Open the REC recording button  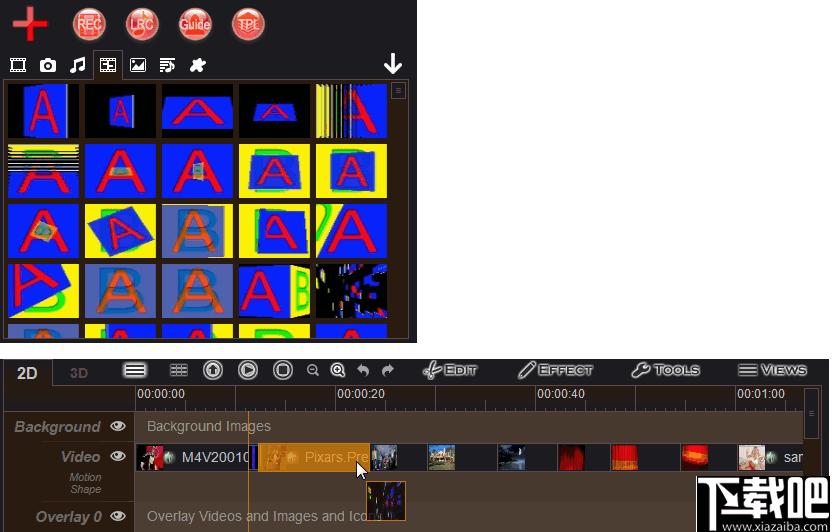(x=89, y=24)
